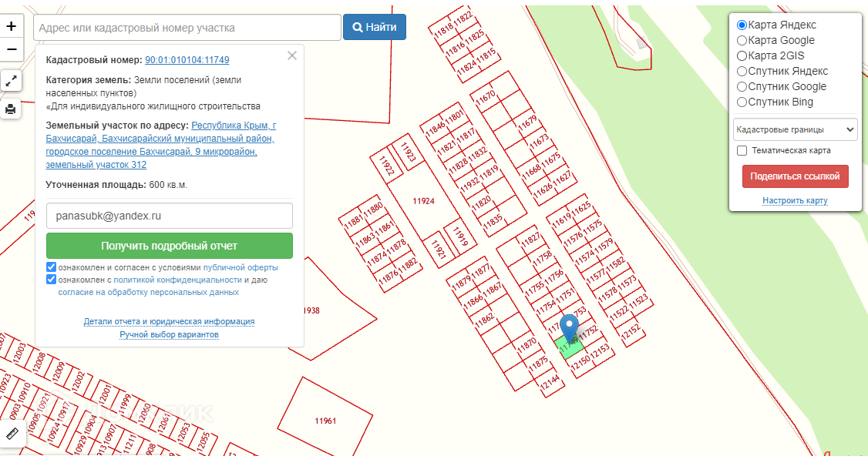Open политикой конфиденциальности link
The height and width of the screenshot is (456, 868).
point(178,280)
